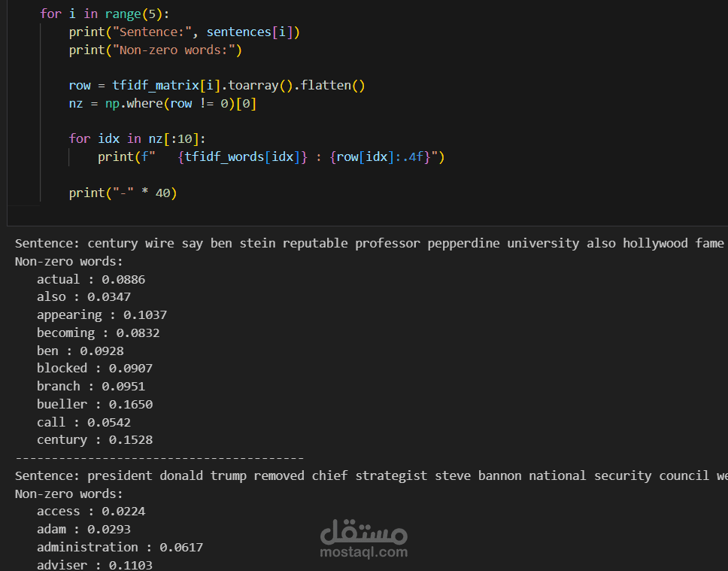Click output line 'also : 0.0347'
This screenshot has width=728, height=571.
click(83, 297)
